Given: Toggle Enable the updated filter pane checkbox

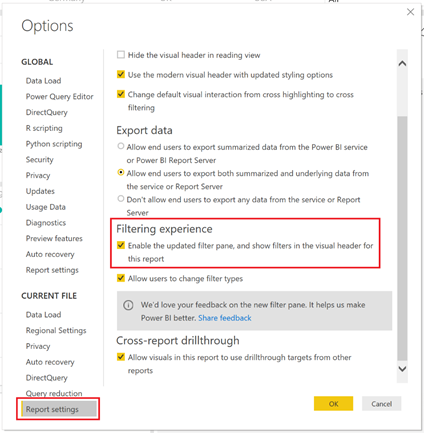Looking at the screenshot, I should pos(121,245).
